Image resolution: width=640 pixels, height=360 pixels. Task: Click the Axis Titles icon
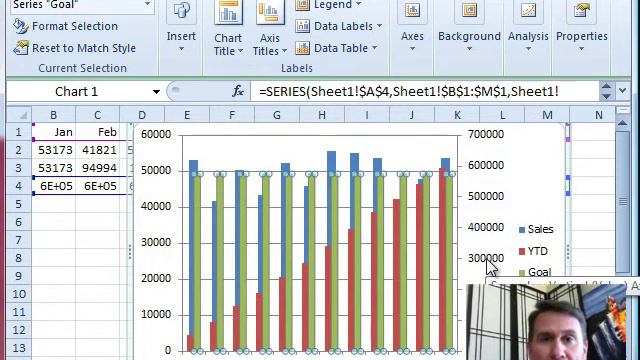click(270, 12)
